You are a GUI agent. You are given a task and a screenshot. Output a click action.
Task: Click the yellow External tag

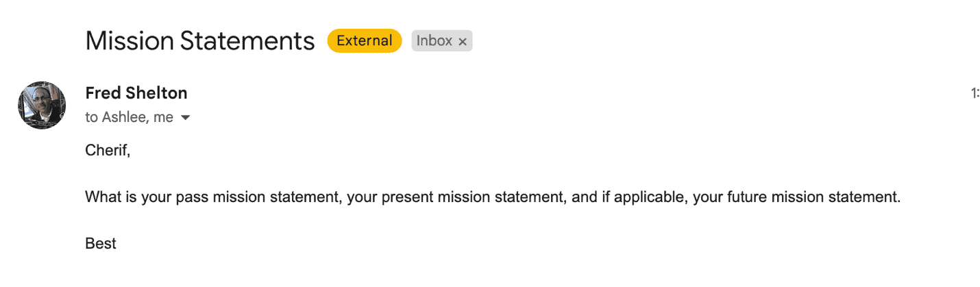click(x=365, y=41)
